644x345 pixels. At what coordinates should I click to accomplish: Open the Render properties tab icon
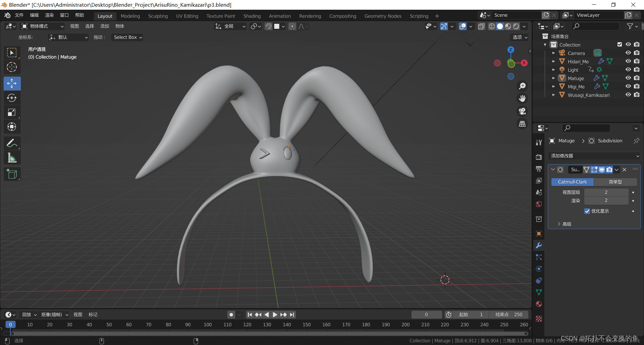tap(539, 157)
